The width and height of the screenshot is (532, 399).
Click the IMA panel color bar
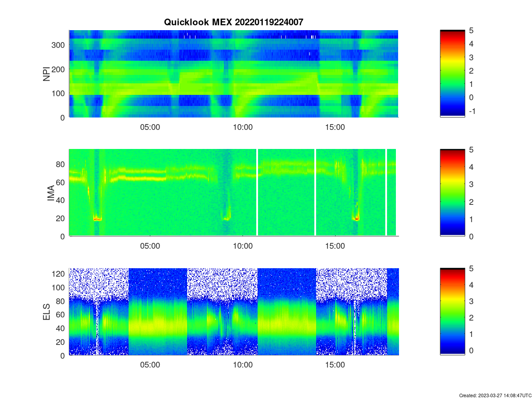pos(452,192)
